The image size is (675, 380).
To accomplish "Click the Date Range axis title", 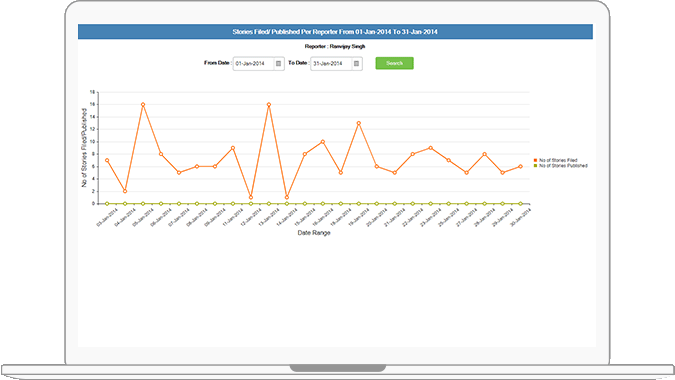I will point(314,233).
